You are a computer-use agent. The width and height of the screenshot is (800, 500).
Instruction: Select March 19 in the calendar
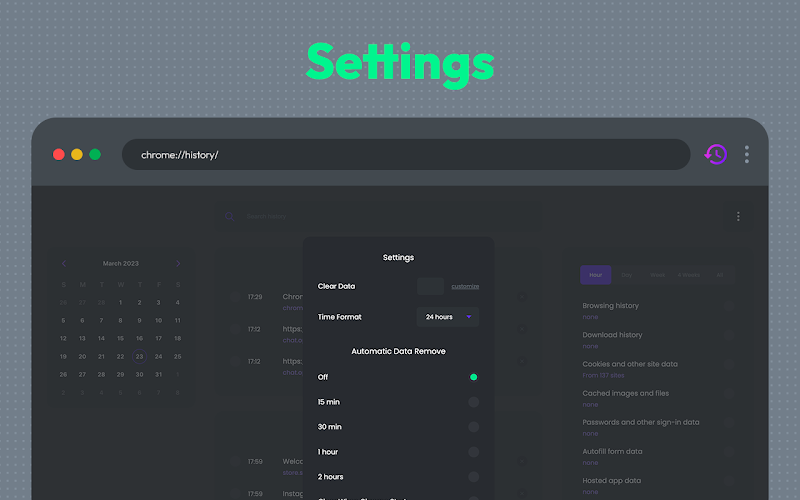(x=63, y=357)
